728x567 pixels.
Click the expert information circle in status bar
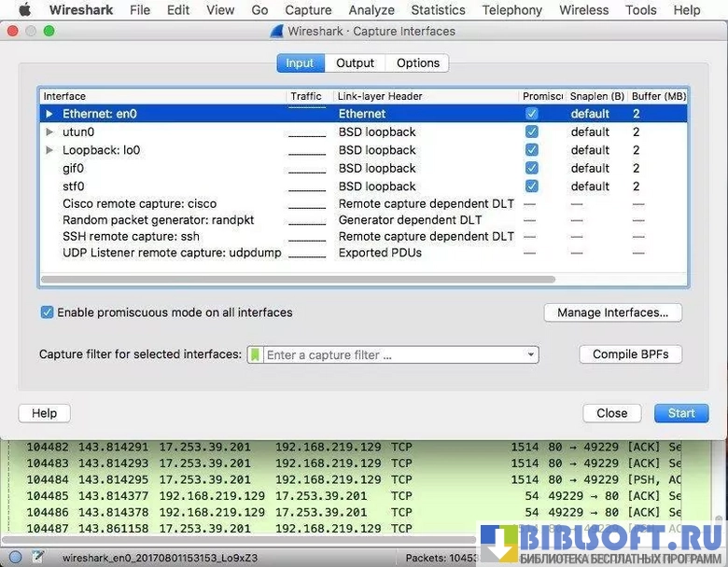(16, 557)
